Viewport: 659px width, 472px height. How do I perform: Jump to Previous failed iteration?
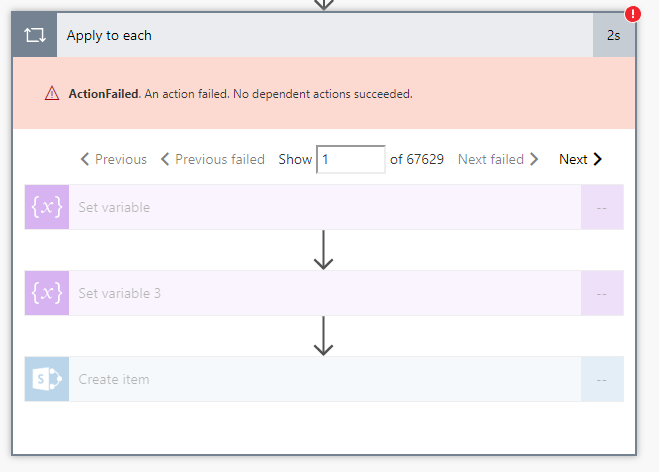(213, 159)
